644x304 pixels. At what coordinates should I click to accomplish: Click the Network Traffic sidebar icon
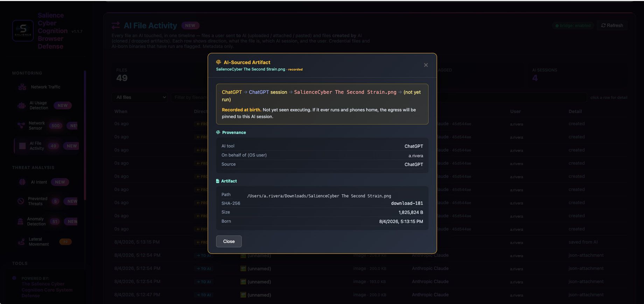(22, 87)
